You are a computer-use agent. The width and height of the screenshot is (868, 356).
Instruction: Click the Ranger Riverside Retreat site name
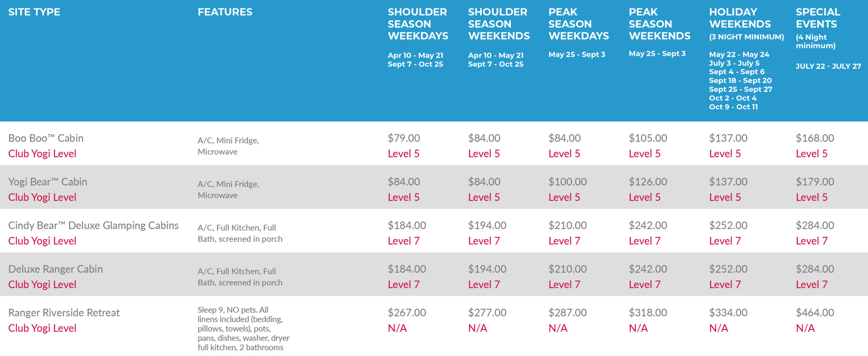click(64, 312)
